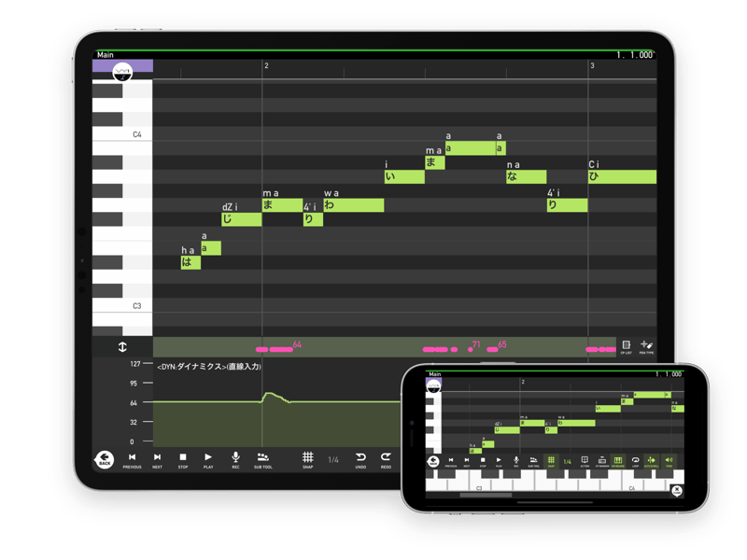Image resolution: width=747 pixels, height=560 pixels.
Task: Toggle LOOP on the phone toolbar
Action: tap(635, 461)
